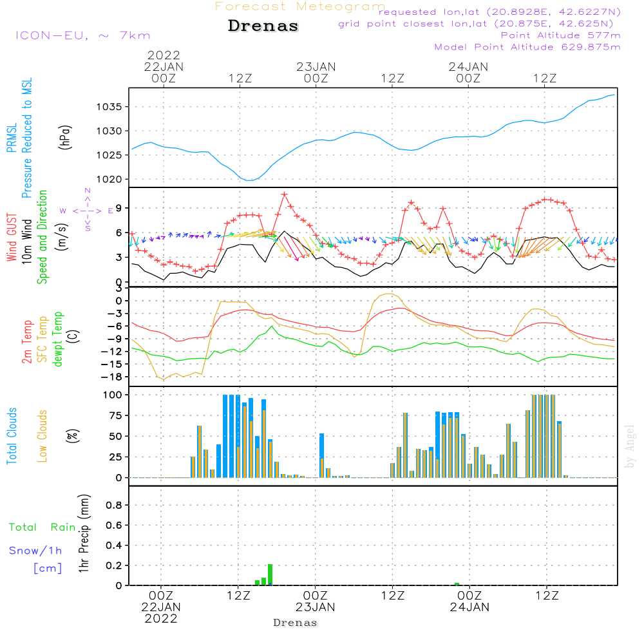Click 'Model Point Altitude 629.875m' text
This screenshot has width=644, height=644.
(527, 47)
